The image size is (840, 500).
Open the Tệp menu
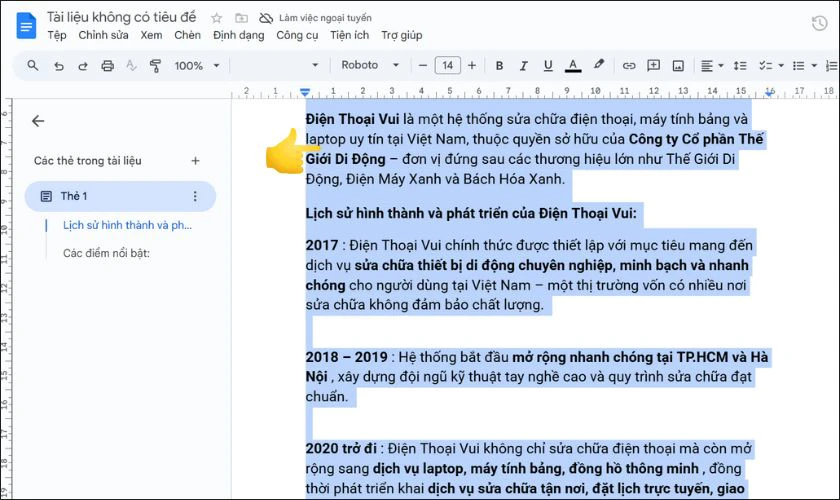coord(57,35)
